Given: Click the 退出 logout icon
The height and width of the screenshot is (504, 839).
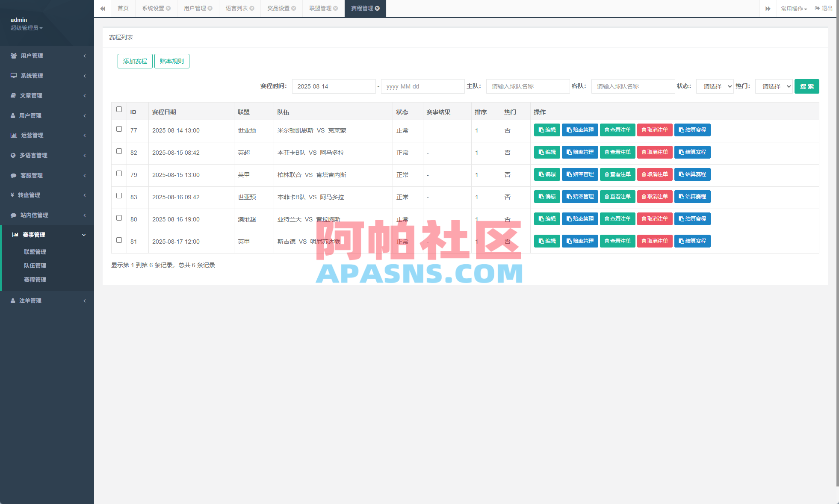Looking at the screenshot, I should point(824,8).
